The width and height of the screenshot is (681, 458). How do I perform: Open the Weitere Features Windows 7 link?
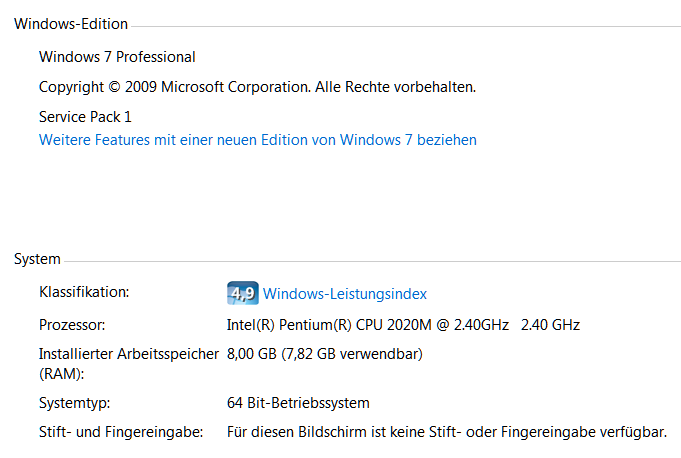click(x=257, y=140)
